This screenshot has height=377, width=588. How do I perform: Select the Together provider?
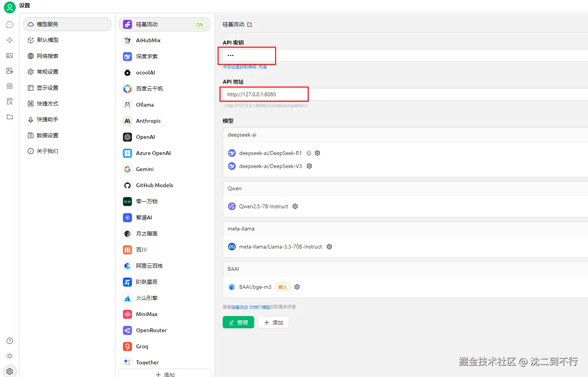coord(164,362)
